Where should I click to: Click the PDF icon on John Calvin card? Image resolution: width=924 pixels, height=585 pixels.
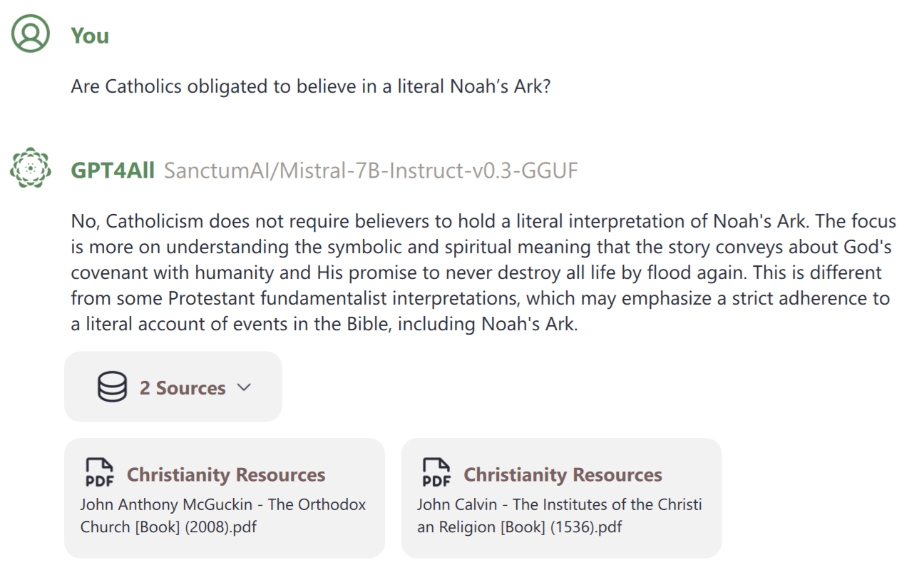tap(436, 472)
